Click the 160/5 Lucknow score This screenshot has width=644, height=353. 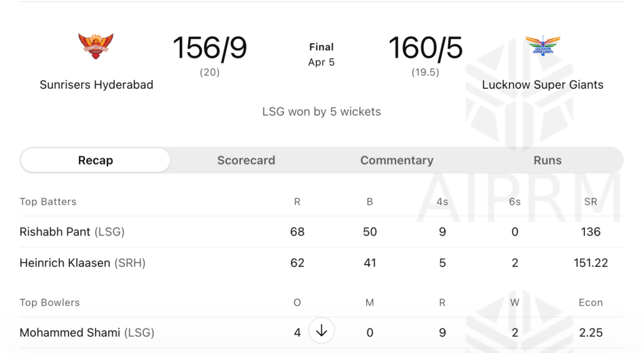pos(425,48)
